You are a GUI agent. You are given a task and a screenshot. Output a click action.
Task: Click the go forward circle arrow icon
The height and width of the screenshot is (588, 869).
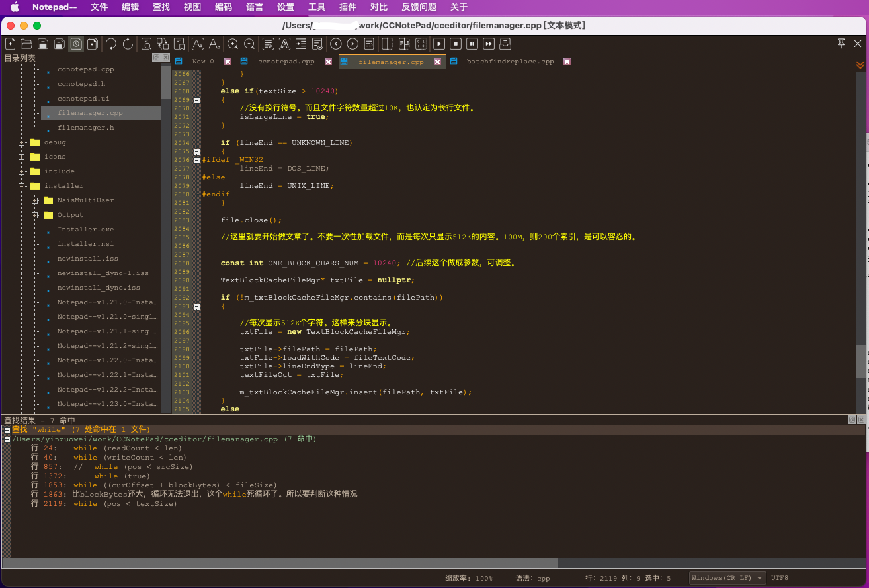coord(352,44)
